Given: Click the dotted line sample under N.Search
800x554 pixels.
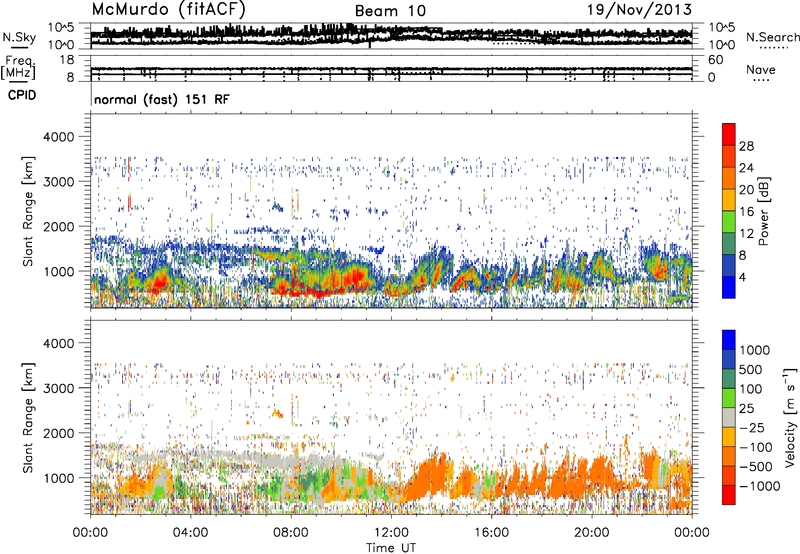Looking at the screenshot, I should point(773,48).
